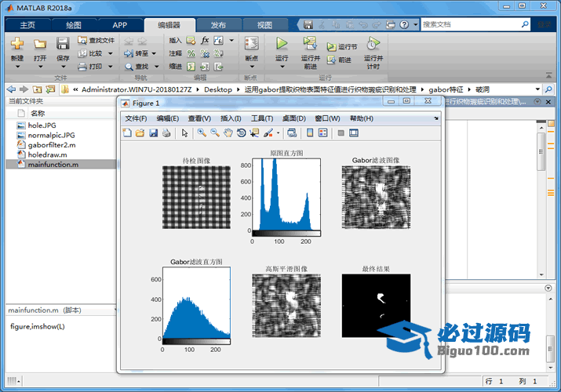Viewport: 561px width, 392px height.
Task: Open the Compare (比较) dropdown
Action: [109, 53]
